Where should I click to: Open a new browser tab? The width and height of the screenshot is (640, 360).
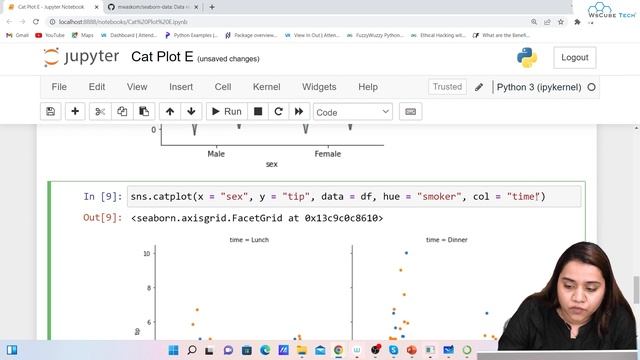212,7
